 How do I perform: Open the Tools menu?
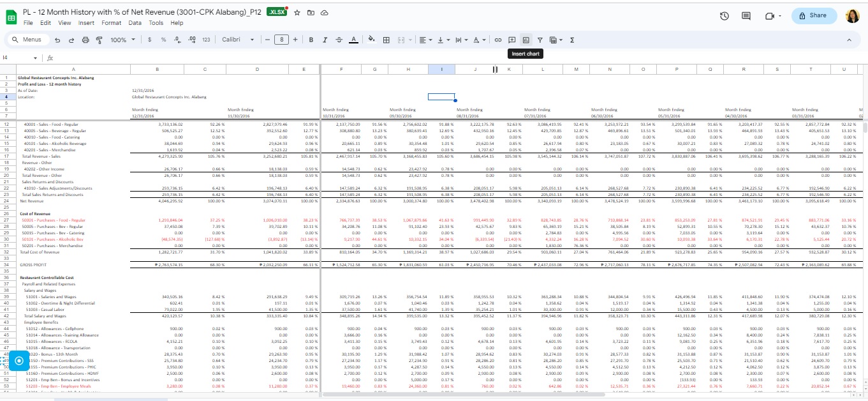pyautogui.click(x=156, y=23)
